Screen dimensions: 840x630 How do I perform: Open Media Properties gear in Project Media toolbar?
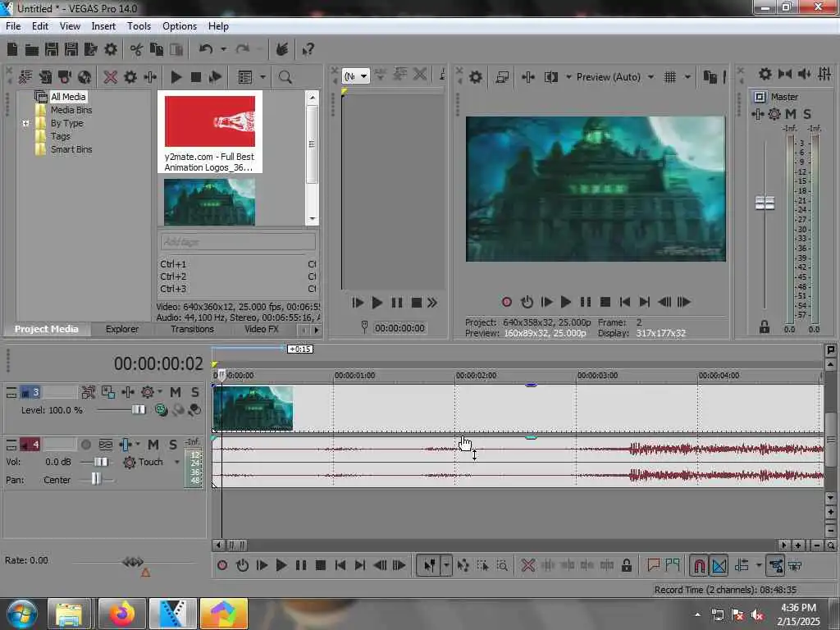click(130, 77)
